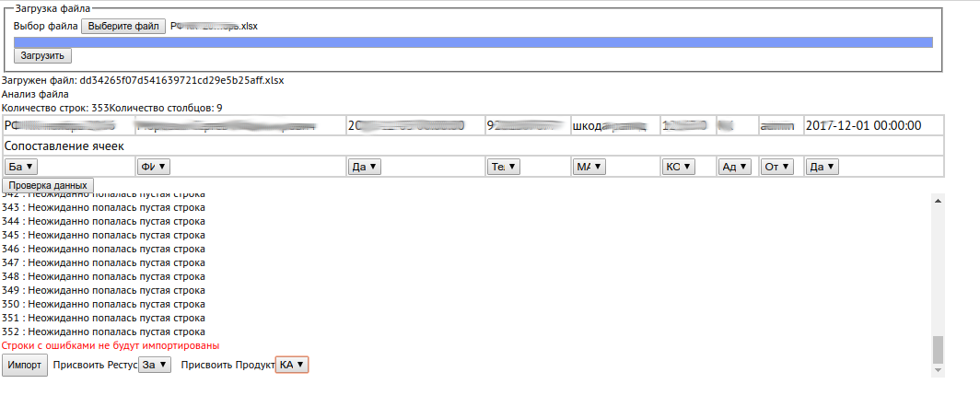Expand the "Присвоить Продукт" dropdown
The height and width of the screenshot is (407, 980).
pyautogui.click(x=292, y=365)
